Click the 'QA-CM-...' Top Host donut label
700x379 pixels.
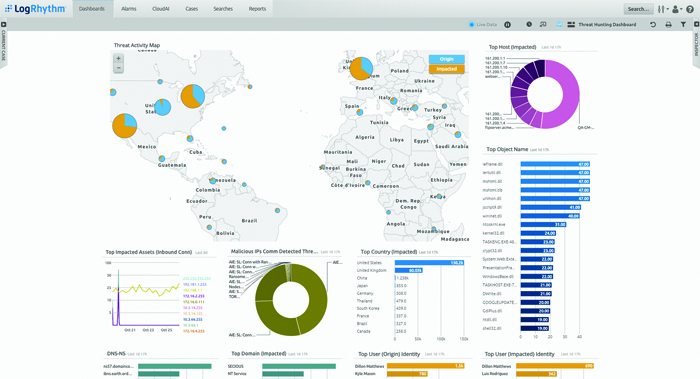(x=585, y=128)
